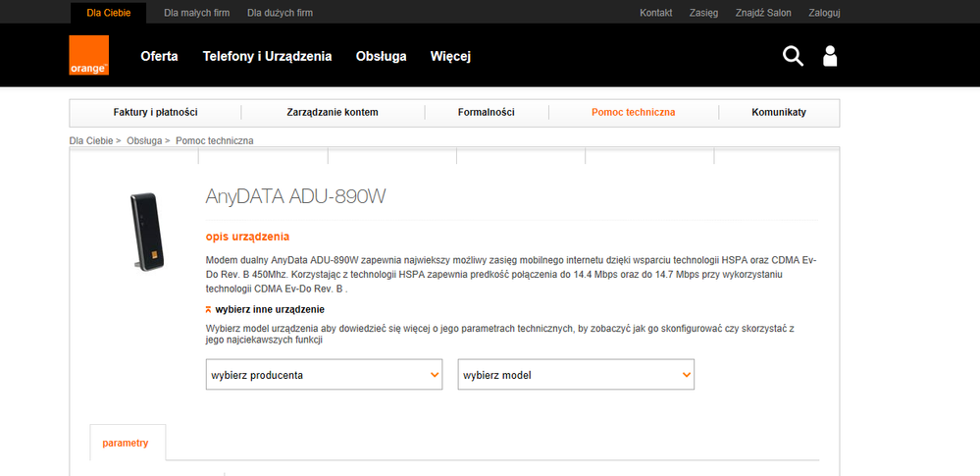Go to 'Dla dużych firm'
The image size is (980, 476).
click(x=280, y=13)
